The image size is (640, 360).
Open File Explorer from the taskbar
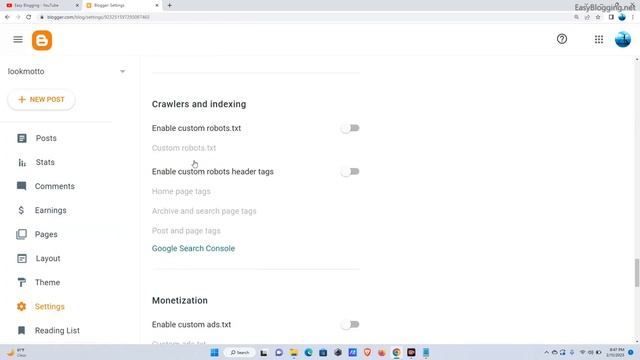[293, 353]
